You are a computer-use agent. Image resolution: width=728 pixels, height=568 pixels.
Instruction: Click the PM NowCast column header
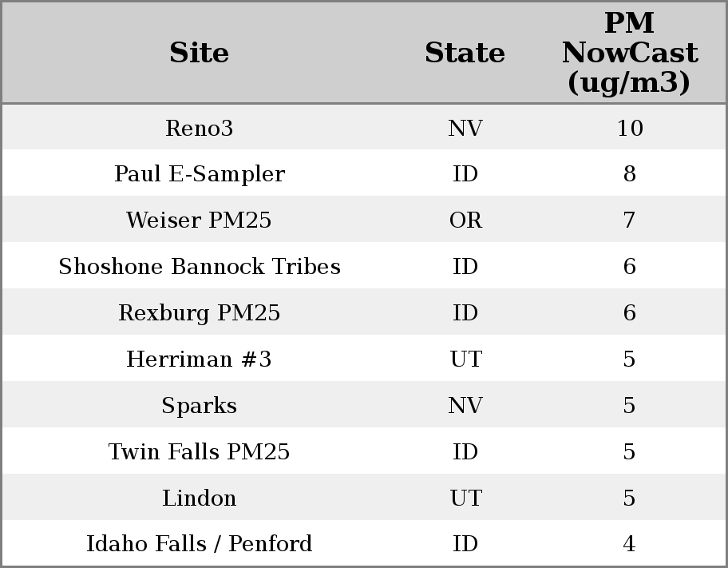pos(629,53)
